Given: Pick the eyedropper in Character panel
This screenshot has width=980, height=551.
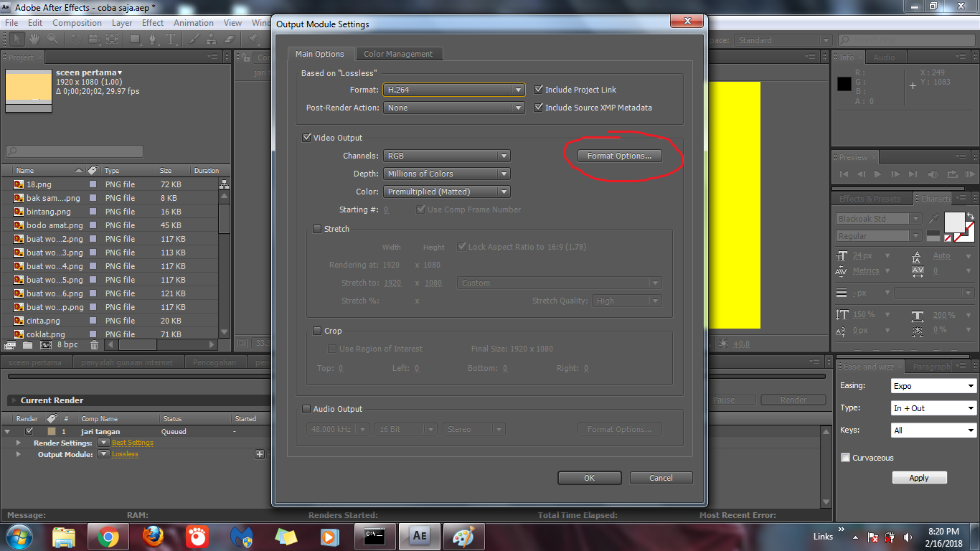Looking at the screenshot, I should [934, 218].
